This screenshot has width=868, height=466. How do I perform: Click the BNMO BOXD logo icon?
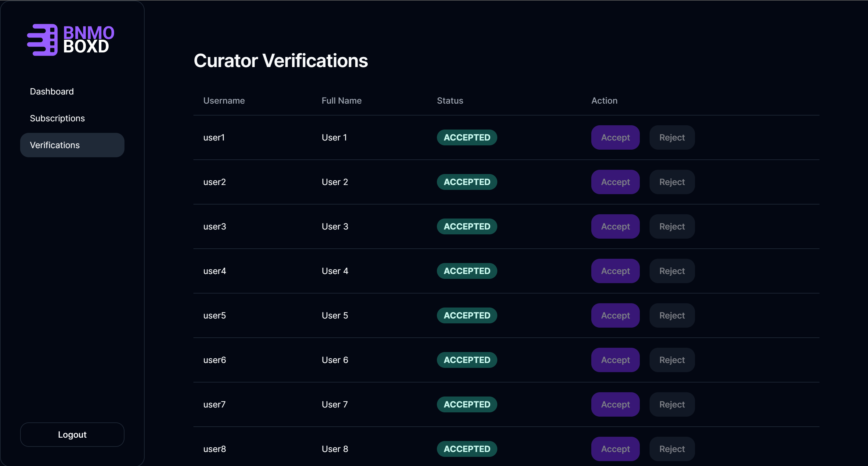pyautogui.click(x=42, y=40)
